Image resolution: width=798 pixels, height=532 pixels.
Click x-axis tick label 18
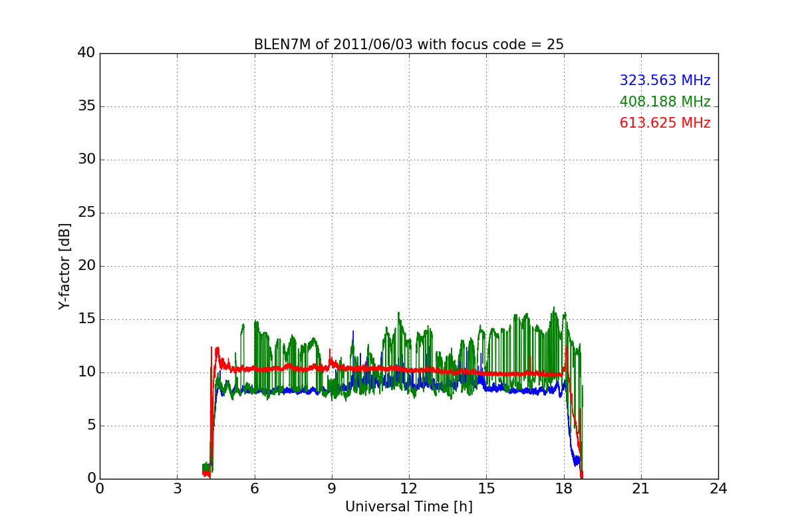[563, 489]
